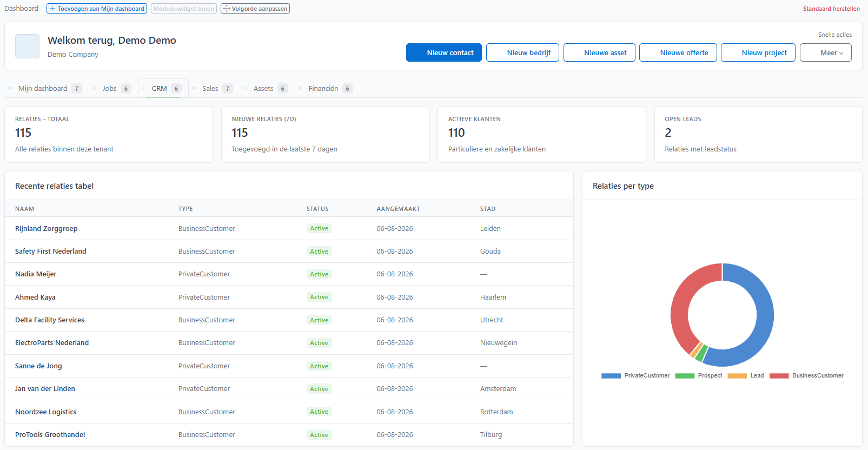Click Toevoegen aan Mijn dashboard button
868x450 pixels.
97,9
